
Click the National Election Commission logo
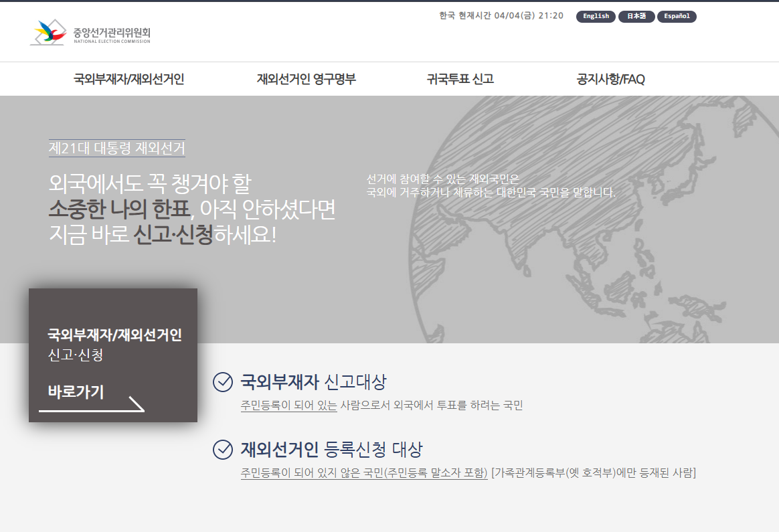coord(90,32)
